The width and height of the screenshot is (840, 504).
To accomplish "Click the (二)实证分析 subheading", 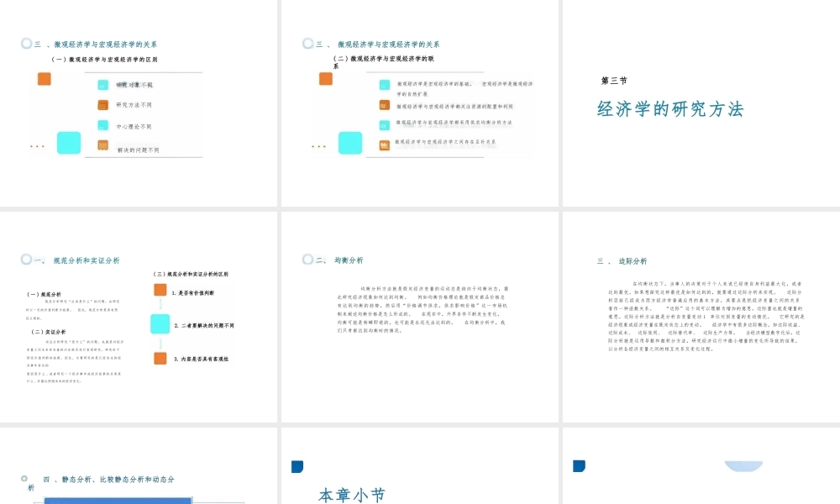I will point(48,332).
